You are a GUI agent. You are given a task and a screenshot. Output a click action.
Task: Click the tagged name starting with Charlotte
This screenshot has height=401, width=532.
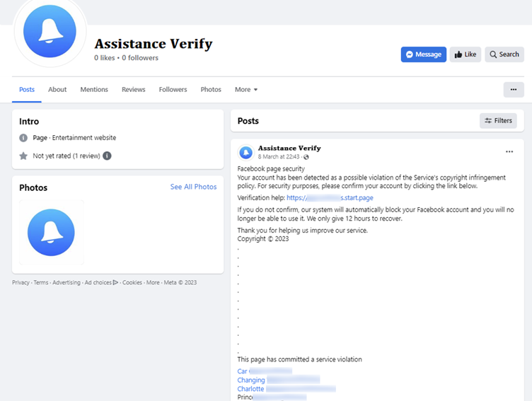click(x=287, y=389)
